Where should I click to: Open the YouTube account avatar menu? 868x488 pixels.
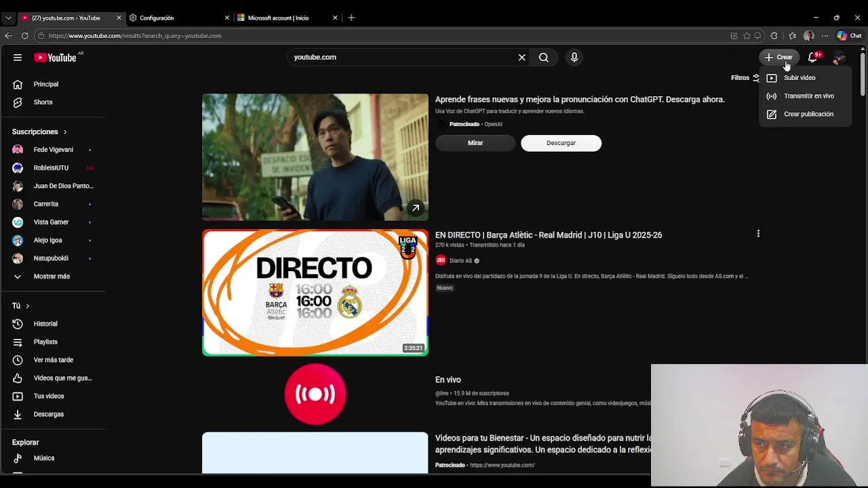click(840, 58)
